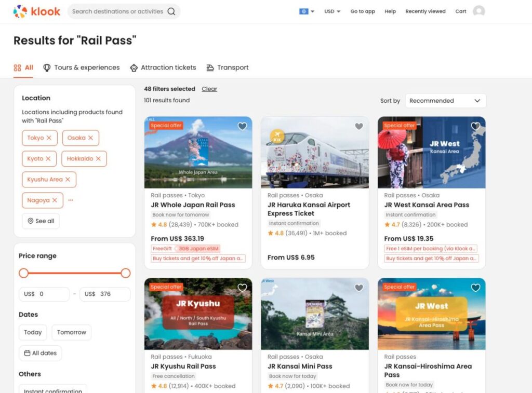Click the maximum price input field
Viewport: 532px width, 393px height.
click(x=105, y=294)
